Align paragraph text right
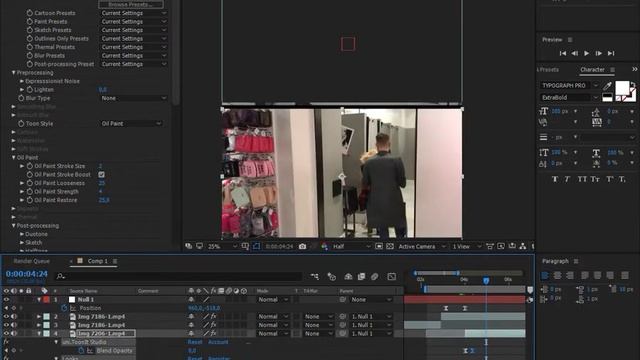640x360 pixels. pos(570,276)
